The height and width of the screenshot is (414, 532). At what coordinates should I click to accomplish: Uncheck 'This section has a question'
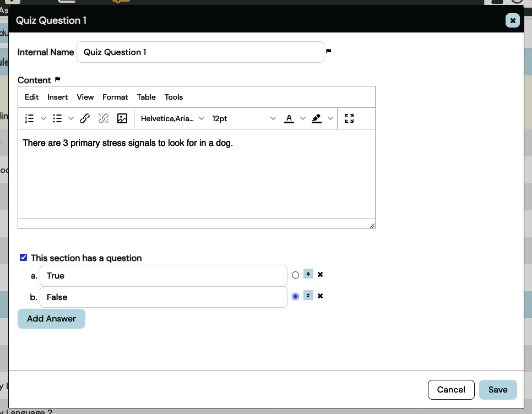click(x=23, y=258)
